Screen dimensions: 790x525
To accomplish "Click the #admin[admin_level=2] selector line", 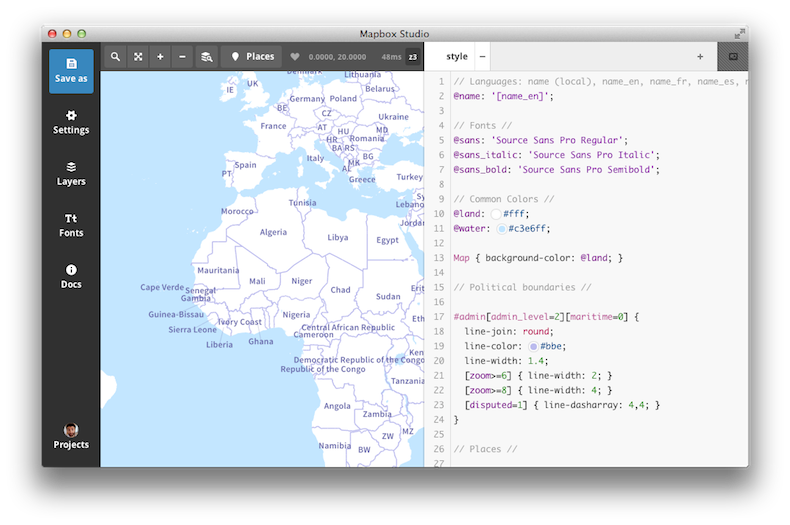I will (x=546, y=317).
